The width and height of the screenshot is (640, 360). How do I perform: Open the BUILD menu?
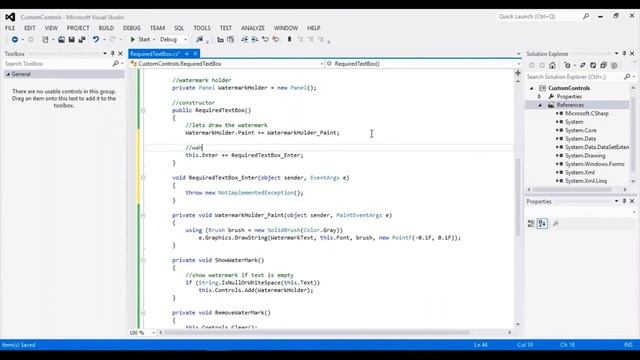[106, 28]
